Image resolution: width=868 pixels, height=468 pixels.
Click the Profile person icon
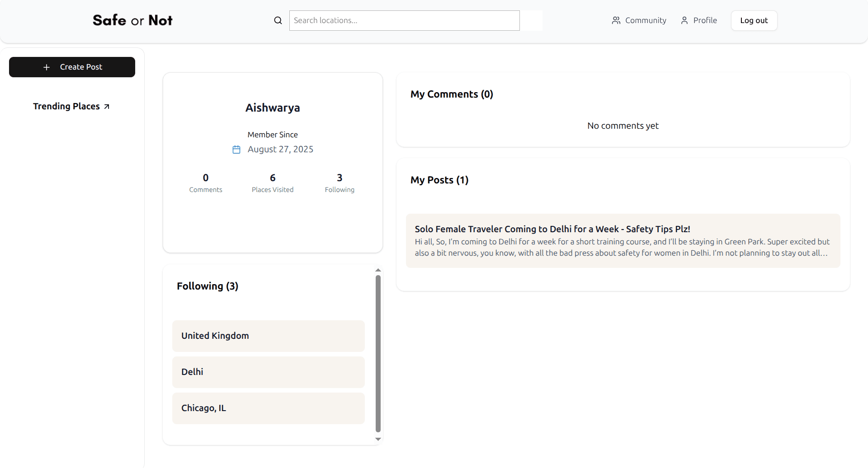684,20
